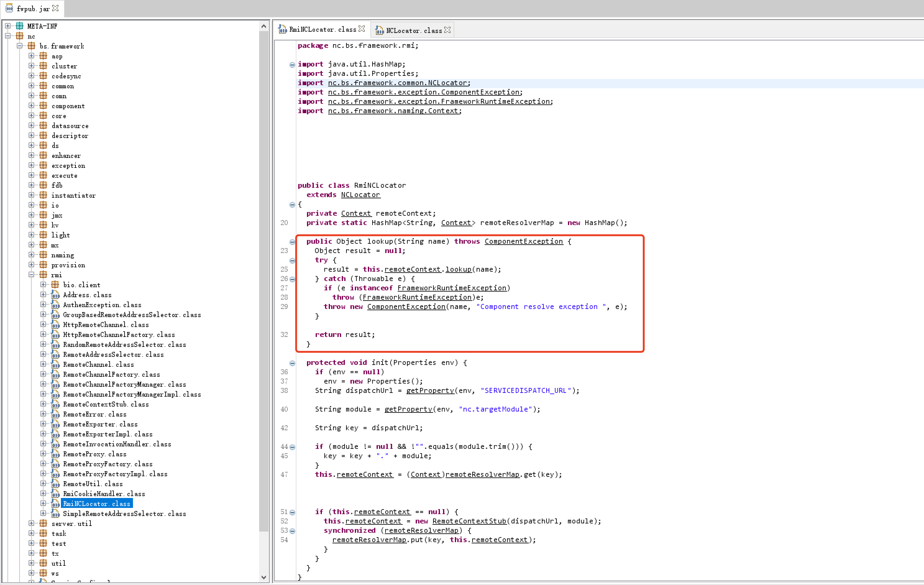Click the bio.client package icon
The height and width of the screenshot is (585, 924).
click(55, 284)
